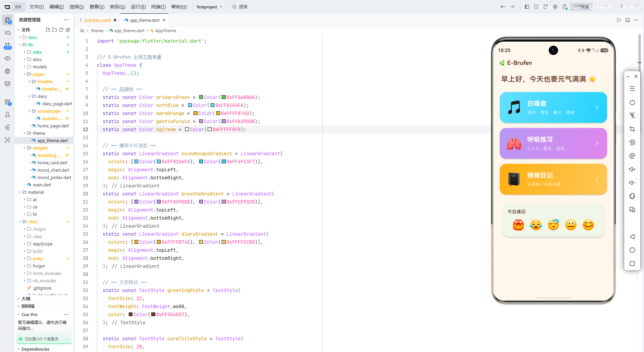Click the primaryGreen color swatch
The height and width of the screenshot is (352, 644).
tap(201, 97)
